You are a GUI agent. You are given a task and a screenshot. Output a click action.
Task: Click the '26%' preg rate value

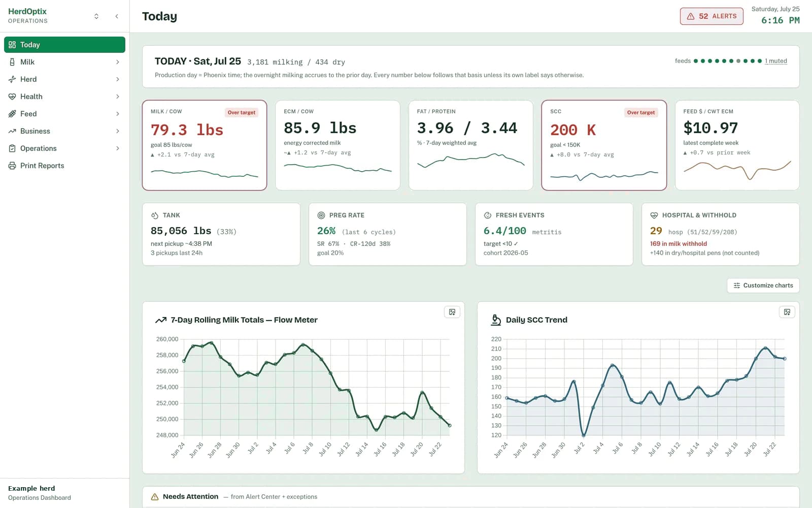[326, 231]
